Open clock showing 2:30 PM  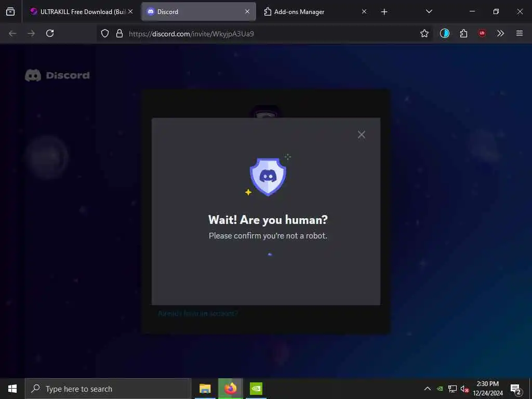tap(488, 389)
